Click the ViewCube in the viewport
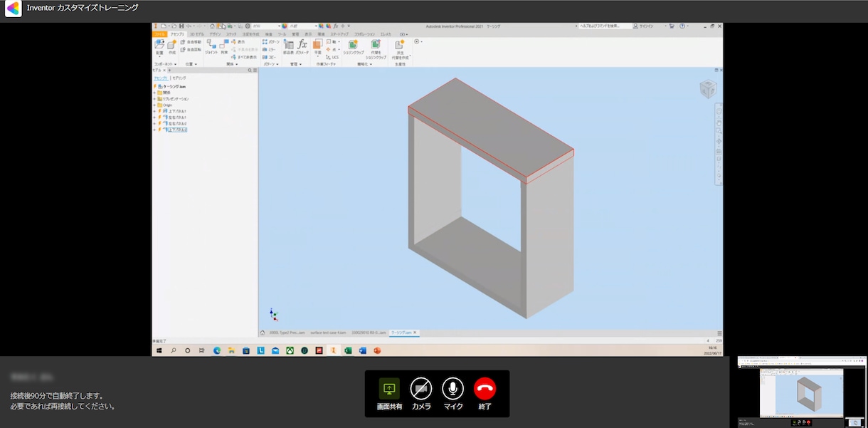The height and width of the screenshot is (428, 868). [708, 88]
